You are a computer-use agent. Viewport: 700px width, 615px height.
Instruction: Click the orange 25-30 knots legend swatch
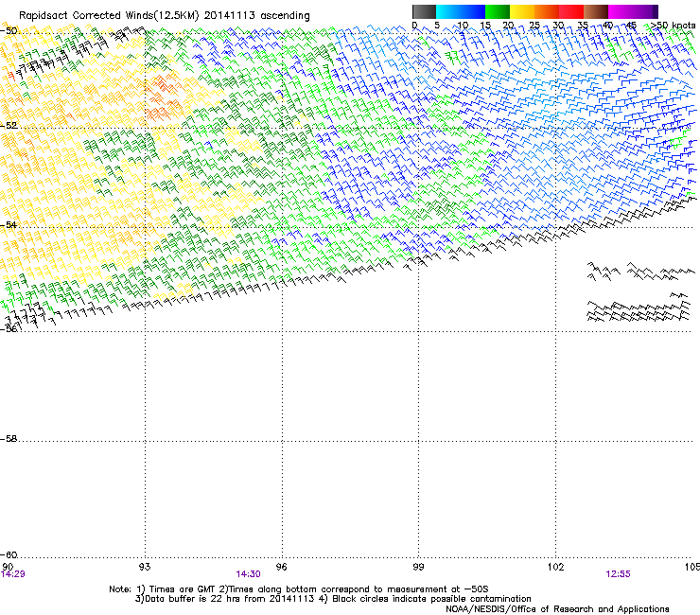click(547, 11)
